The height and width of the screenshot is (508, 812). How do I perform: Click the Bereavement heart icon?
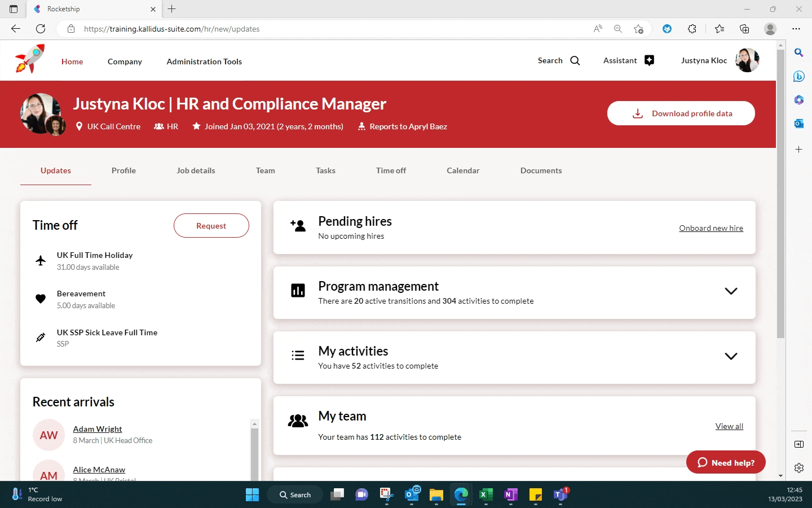pos(41,299)
